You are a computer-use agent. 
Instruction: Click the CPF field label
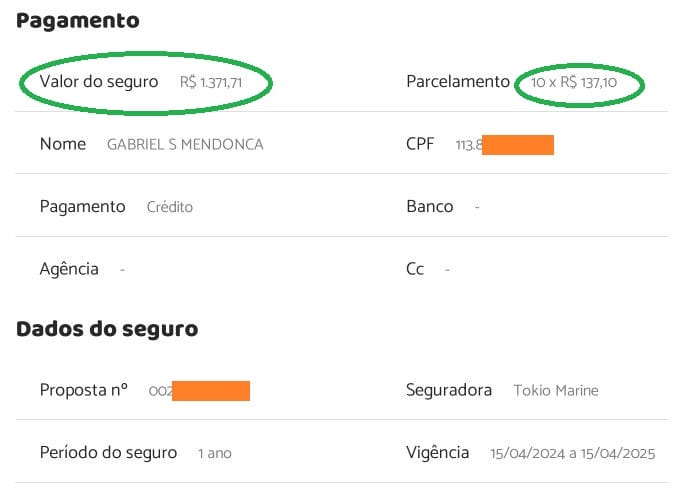click(420, 144)
